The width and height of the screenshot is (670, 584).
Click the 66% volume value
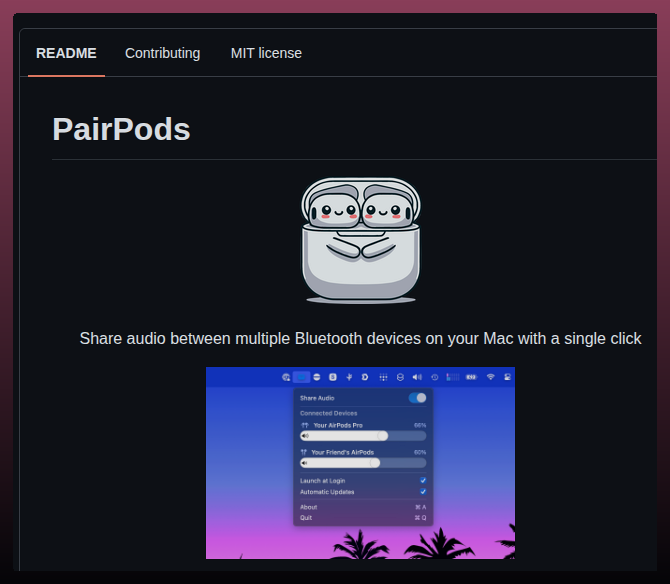(x=420, y=425)
